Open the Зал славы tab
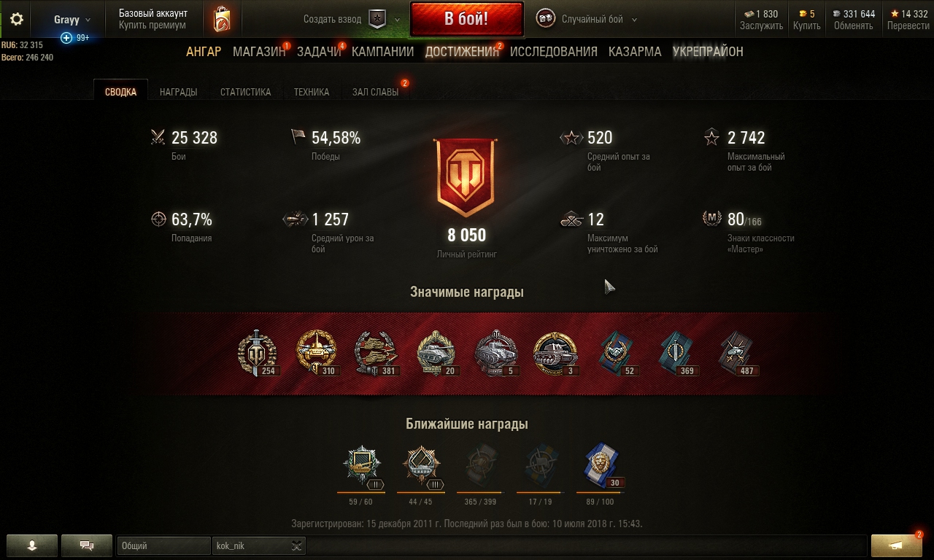The image size is (934, 560). click(x=375, y=92)
